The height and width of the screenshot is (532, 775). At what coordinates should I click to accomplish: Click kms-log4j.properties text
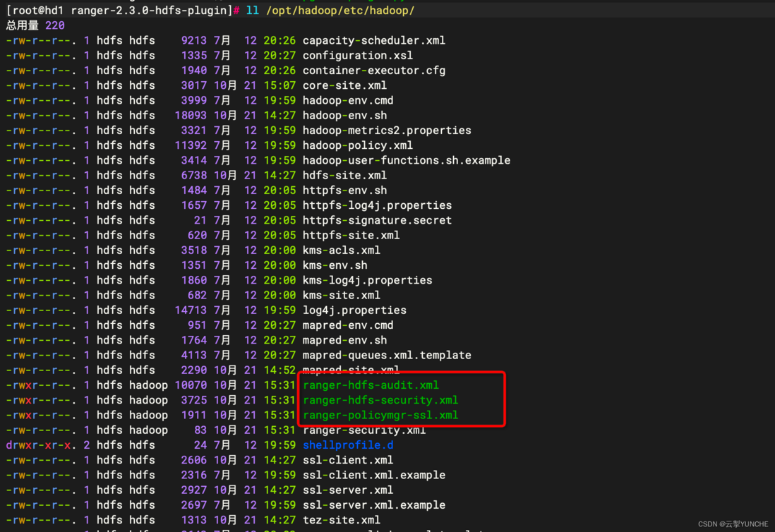(x=367, y=280)
